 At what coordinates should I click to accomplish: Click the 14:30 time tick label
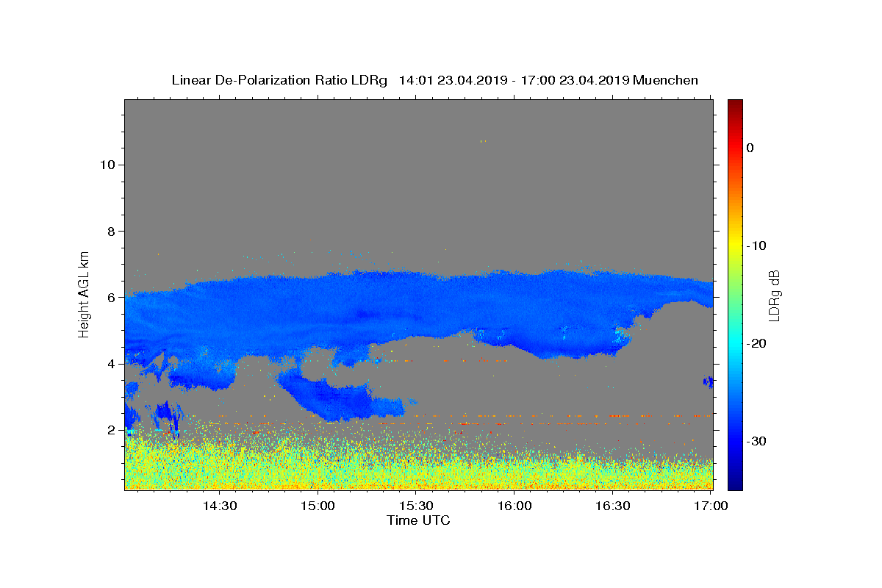coord(219,506)
